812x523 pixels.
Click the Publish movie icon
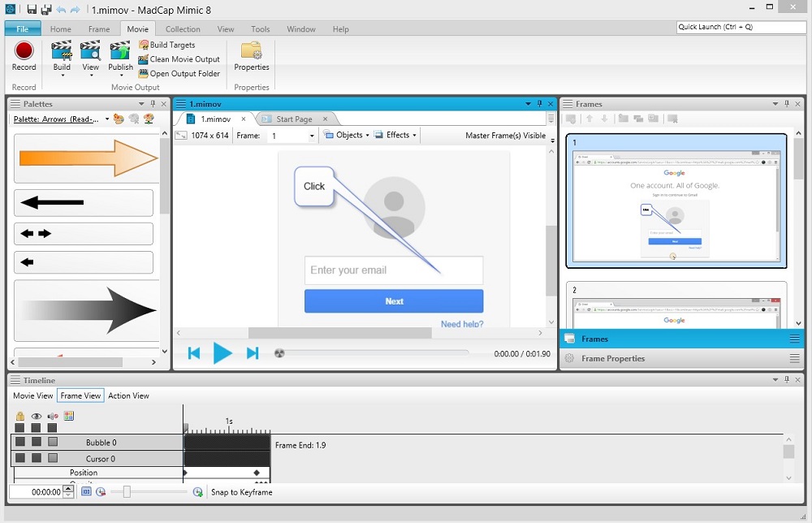pyautogui.click(x=120, y=50)
